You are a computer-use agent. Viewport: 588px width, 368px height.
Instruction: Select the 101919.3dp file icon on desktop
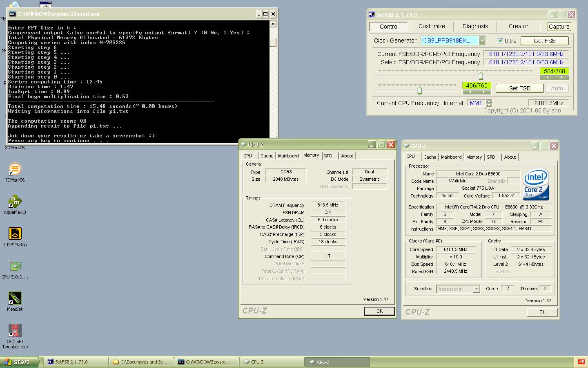(15, 233)
